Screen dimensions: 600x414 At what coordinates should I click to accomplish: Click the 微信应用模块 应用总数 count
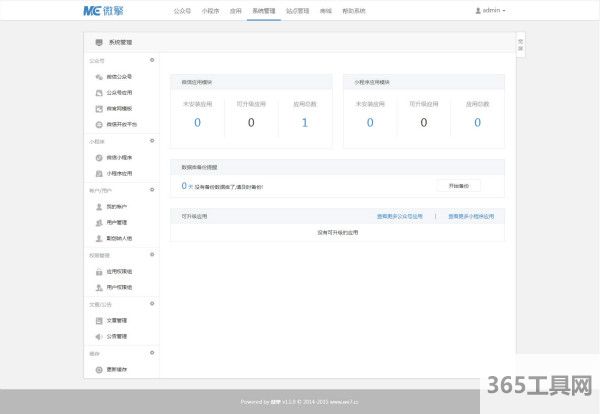click(x=304, y=122)
